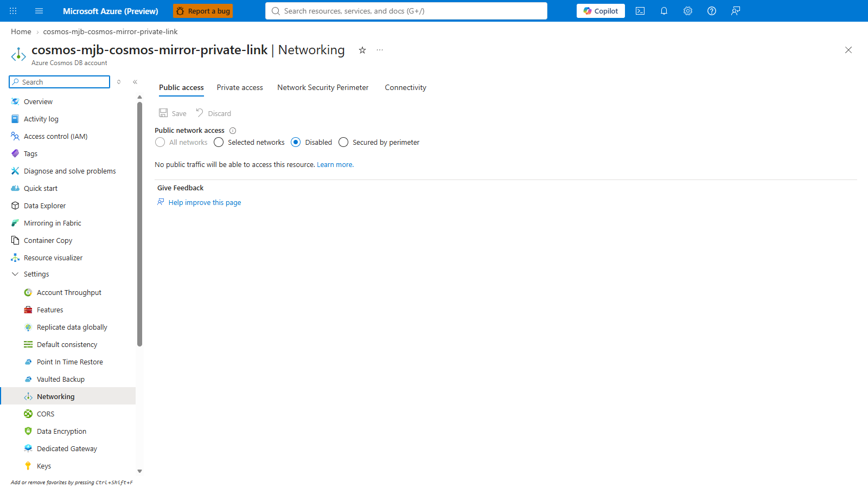Click the sidebar vertical scrollbar
The image size is (868, 488).
[140, 224]
